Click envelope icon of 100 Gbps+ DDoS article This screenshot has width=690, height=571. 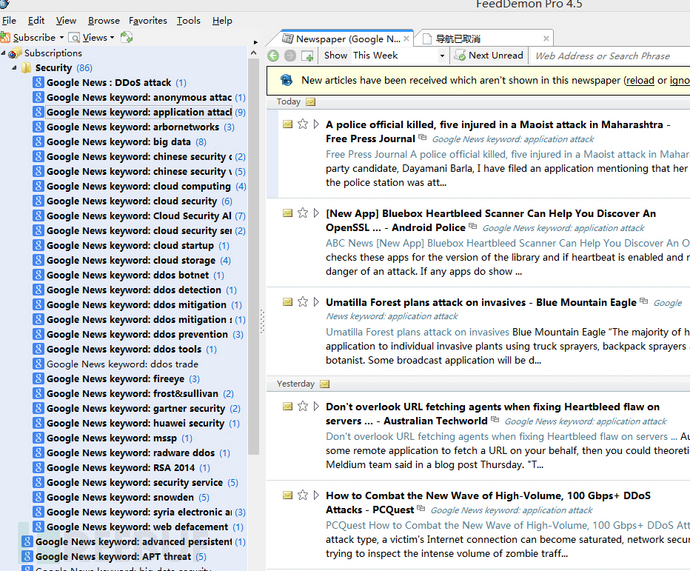click(x=288, y=495)
